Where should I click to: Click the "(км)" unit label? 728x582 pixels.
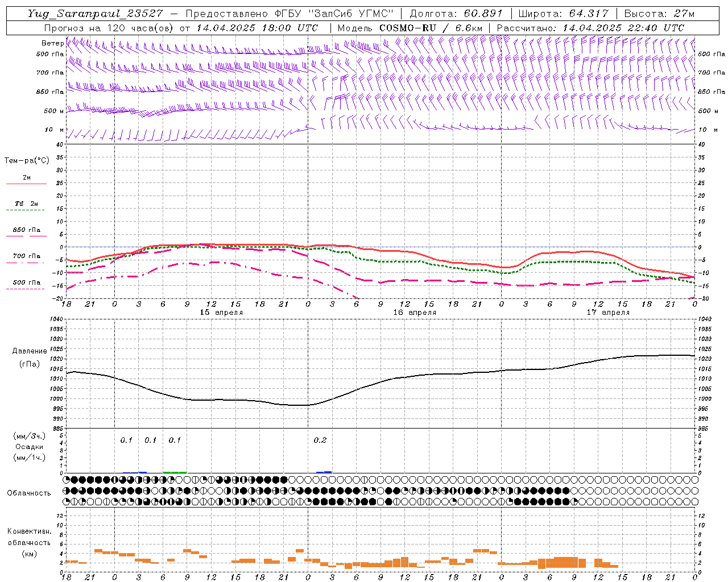click(x=29, y=554)
